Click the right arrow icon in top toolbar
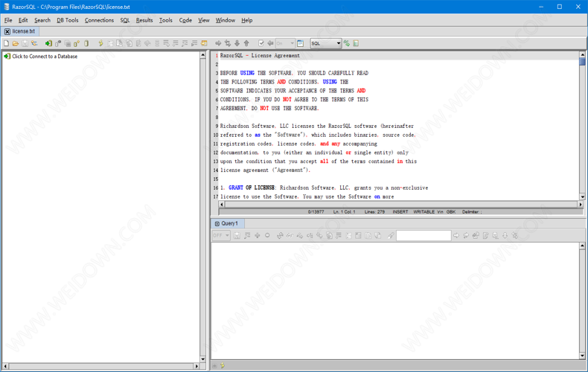 (218, 43)
